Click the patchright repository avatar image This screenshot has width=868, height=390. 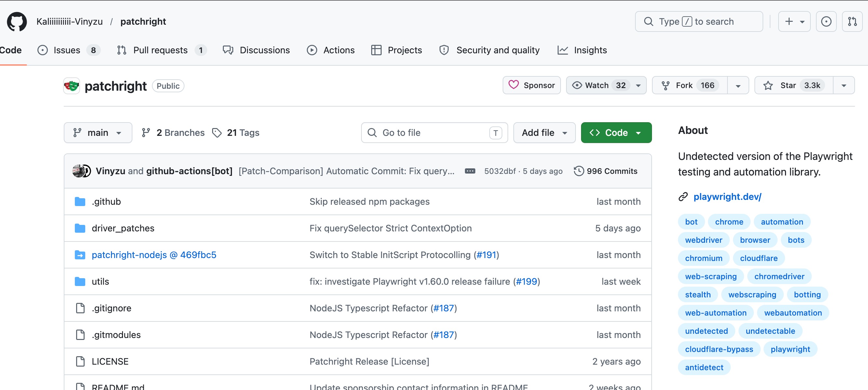point(72,86)
